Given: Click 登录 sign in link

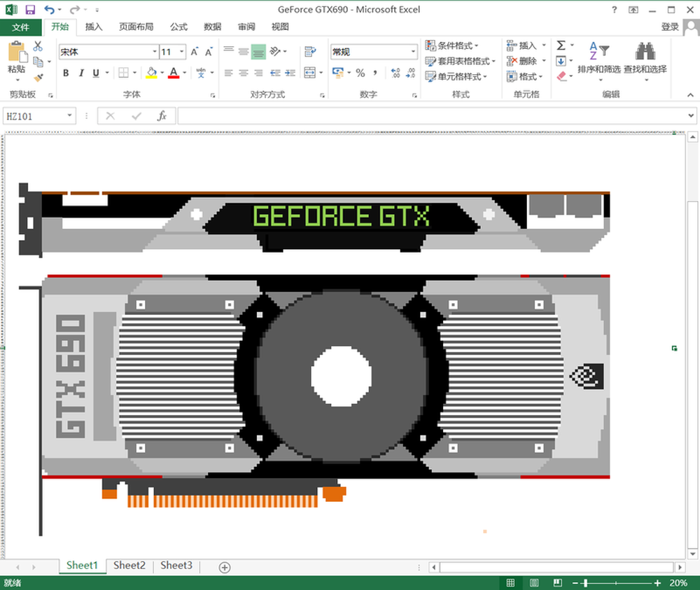Looking at the screenshot, I should 670,27.
